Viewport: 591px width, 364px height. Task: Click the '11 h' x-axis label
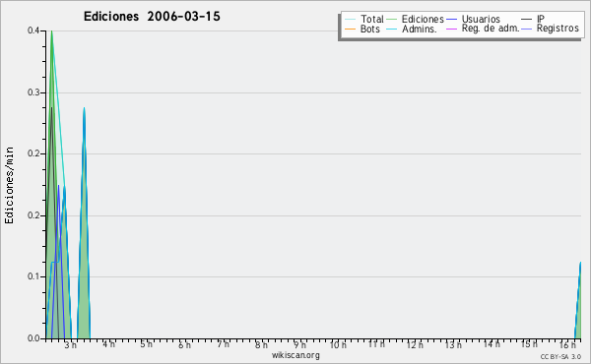(x=376, y=344)
